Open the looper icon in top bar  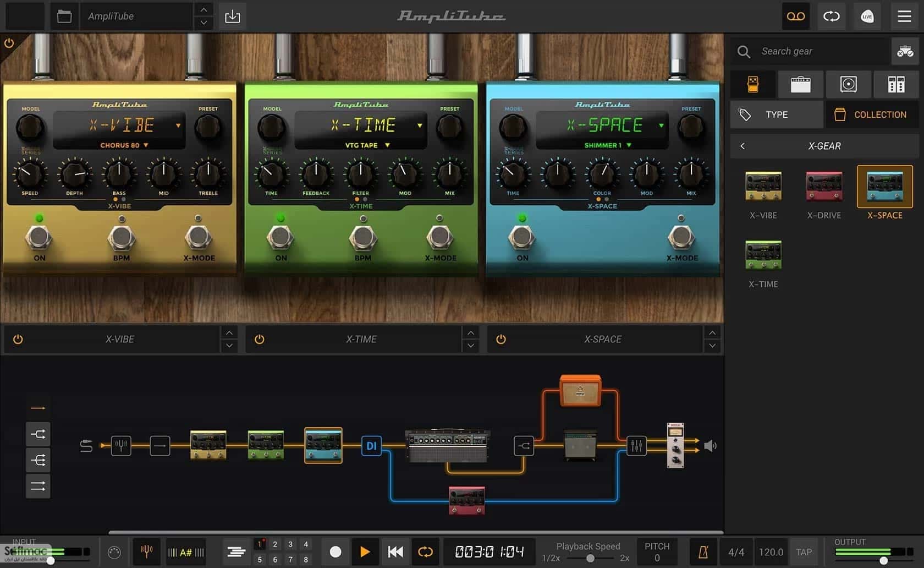[x=832, y=16]
